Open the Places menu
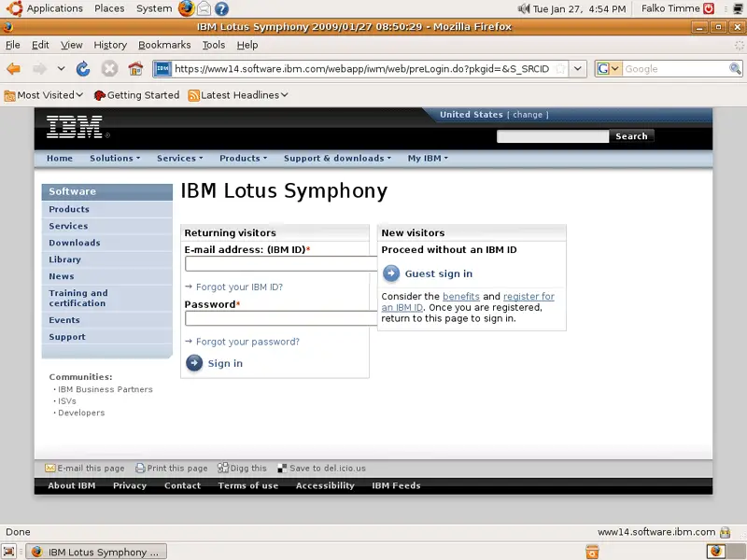Image resolution: width=747 pixels, height=560 pixels. coord(109,8)
